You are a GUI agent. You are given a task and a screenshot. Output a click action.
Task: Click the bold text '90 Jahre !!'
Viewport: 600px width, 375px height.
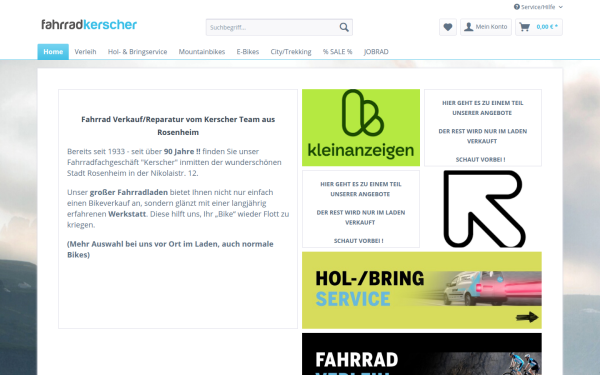(182, 151)
